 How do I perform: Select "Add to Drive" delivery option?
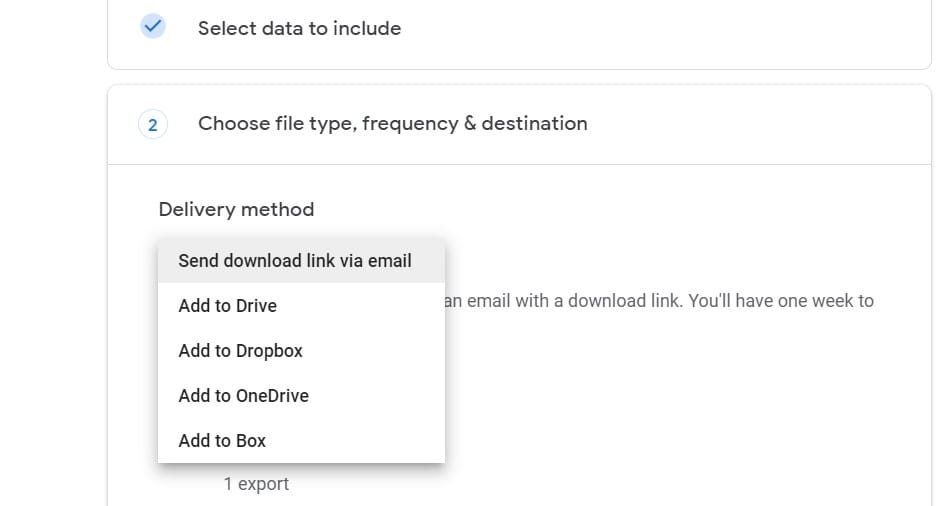[228, 306]
